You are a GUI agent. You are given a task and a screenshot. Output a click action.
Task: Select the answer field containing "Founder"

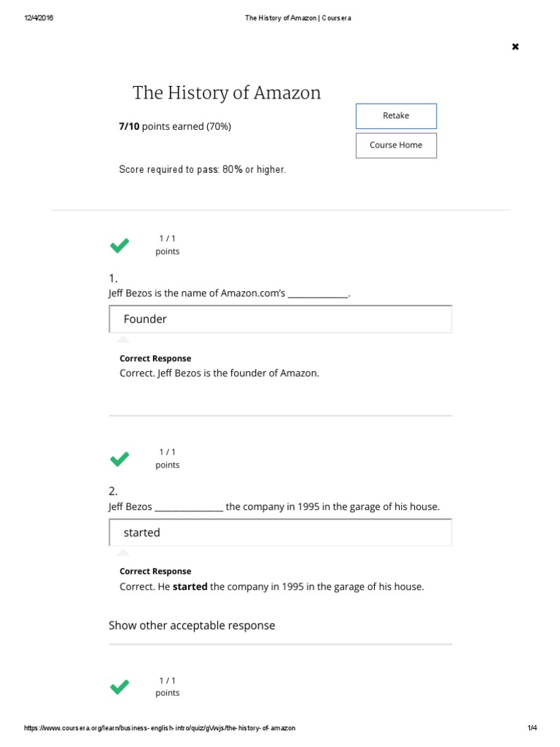click(x=280, y=319)
